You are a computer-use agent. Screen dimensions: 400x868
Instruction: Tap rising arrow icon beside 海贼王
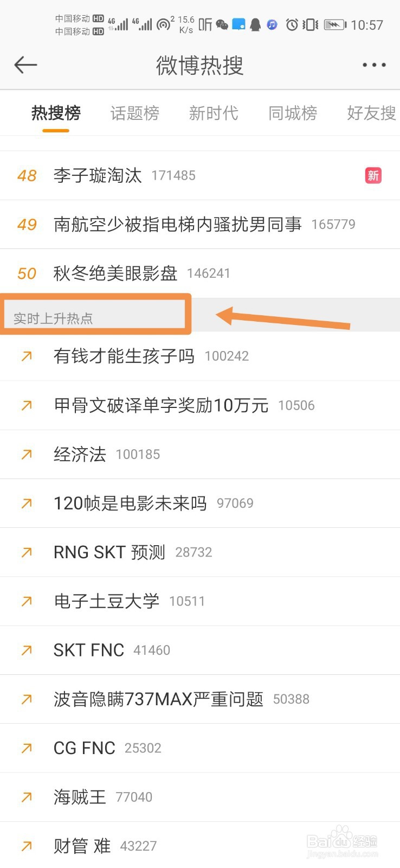tap(27, 797)
